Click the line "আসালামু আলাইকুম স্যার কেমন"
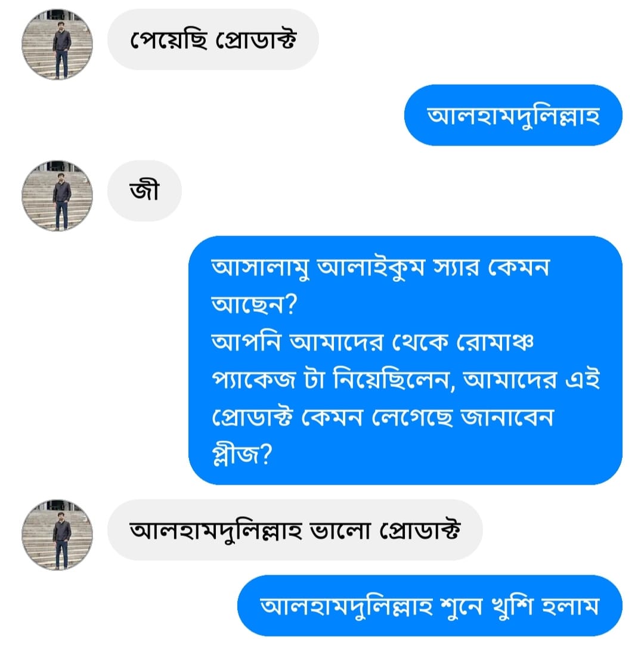 tap(380, 268)
